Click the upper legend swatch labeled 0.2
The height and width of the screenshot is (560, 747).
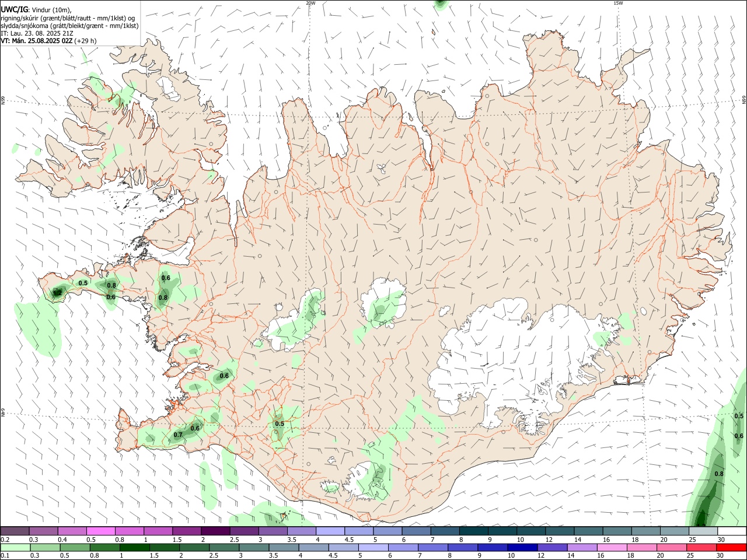(x=15, y=531)
